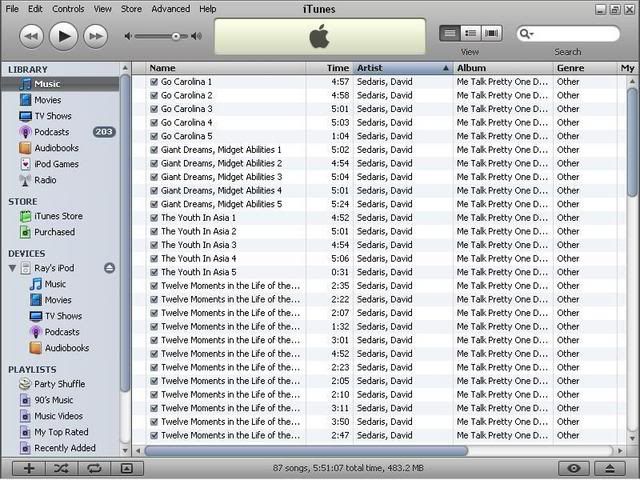Open the Store menu
The width and height of the screenshot is (640, 480).
[x=131, y=9]
